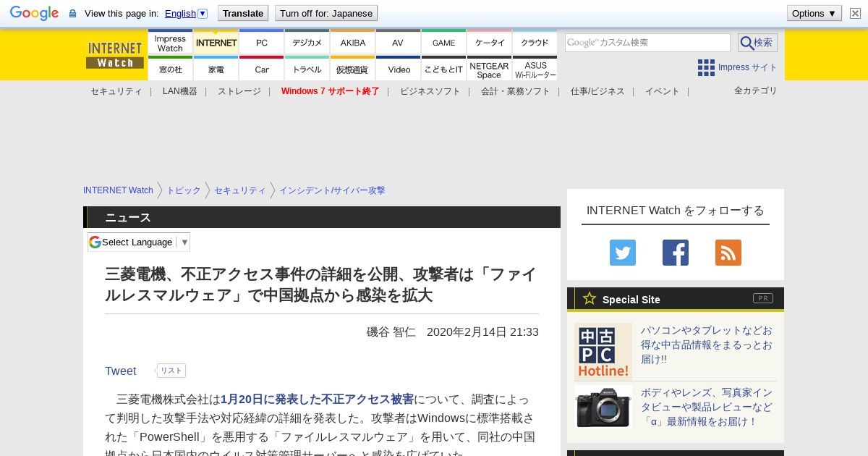Image resolution: width=868 pixels, height=456 pixels.
Task: Switch to the PC tab
Action: [262, 43]
